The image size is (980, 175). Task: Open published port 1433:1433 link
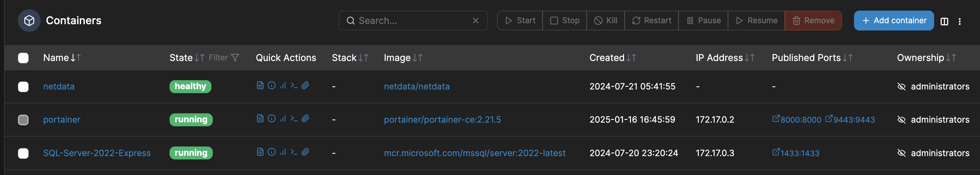coord(796,153)
